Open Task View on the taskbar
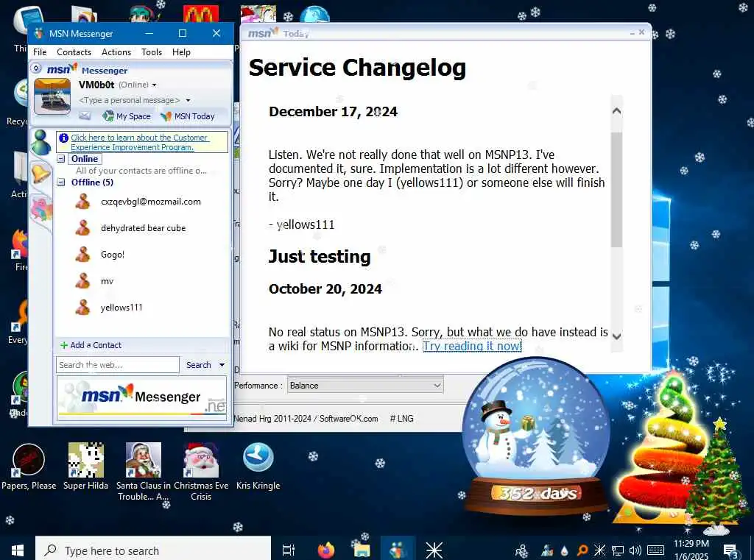754x560 pixels. point(289,550)
